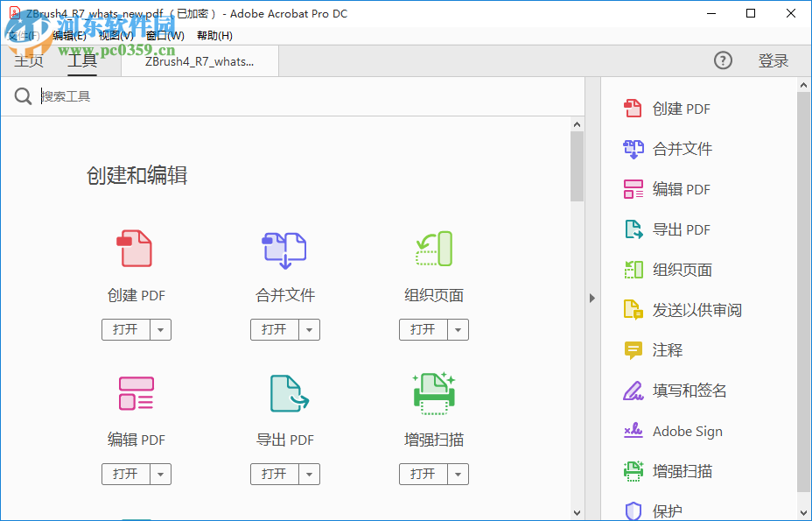This screenshot has height=521, width=812.
Task: Switch to the 主页 (Home) tab
Action: [28, 60]
